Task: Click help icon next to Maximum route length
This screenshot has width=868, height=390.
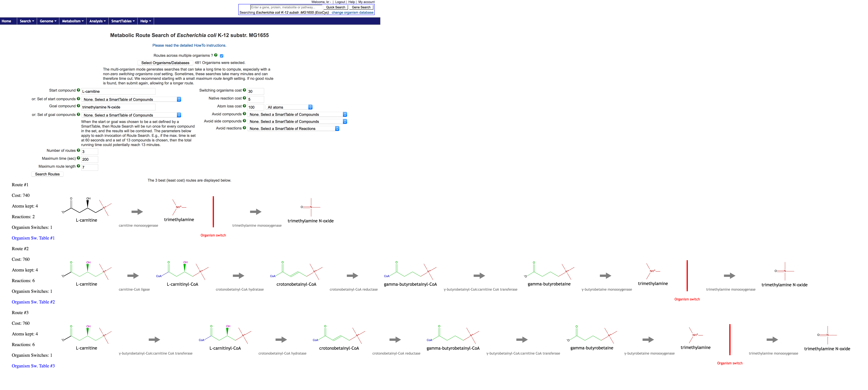Action: tap(79, 166)
